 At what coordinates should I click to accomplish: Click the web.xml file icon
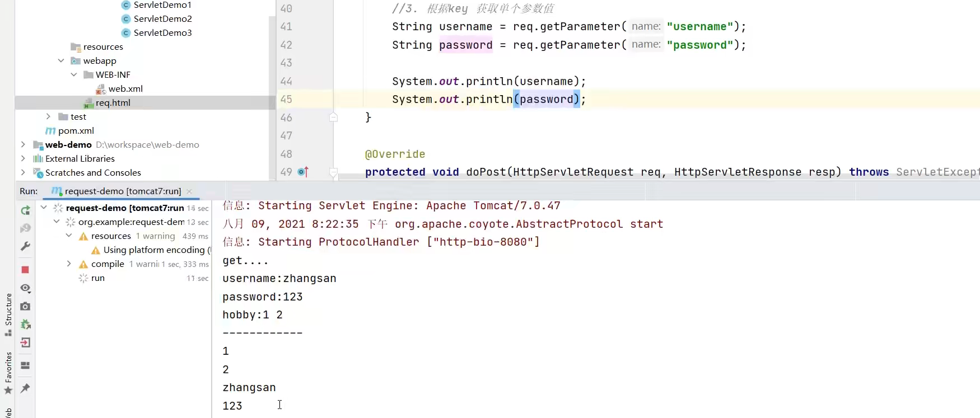pos(101,89)
